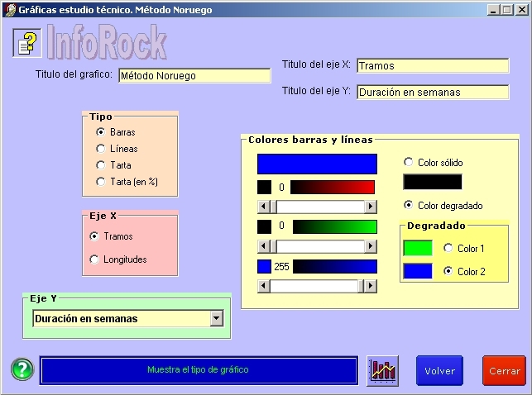Click right arrow of red slider
Screen dimensions: 532x395
371,207
